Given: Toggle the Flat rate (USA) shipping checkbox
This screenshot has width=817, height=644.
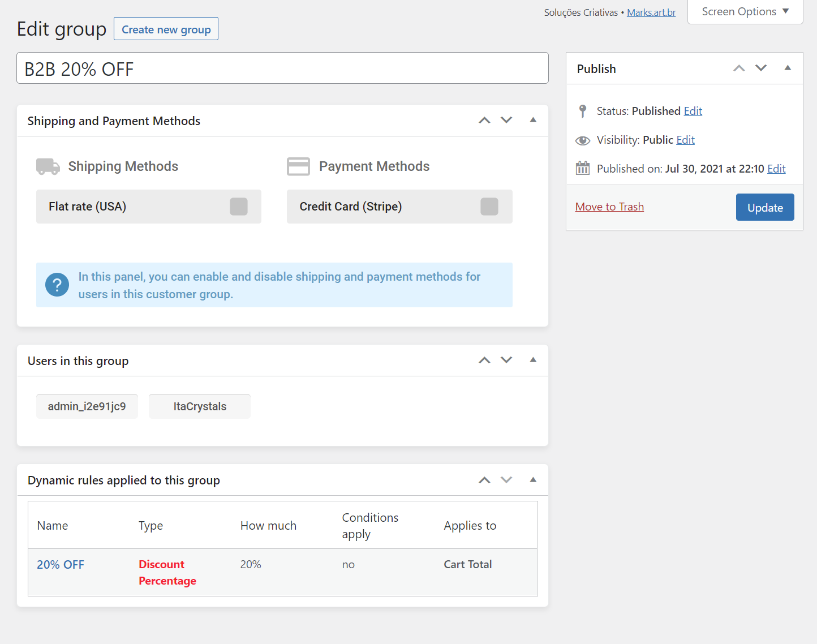Looking at the screenshot, I should [239, 207].
